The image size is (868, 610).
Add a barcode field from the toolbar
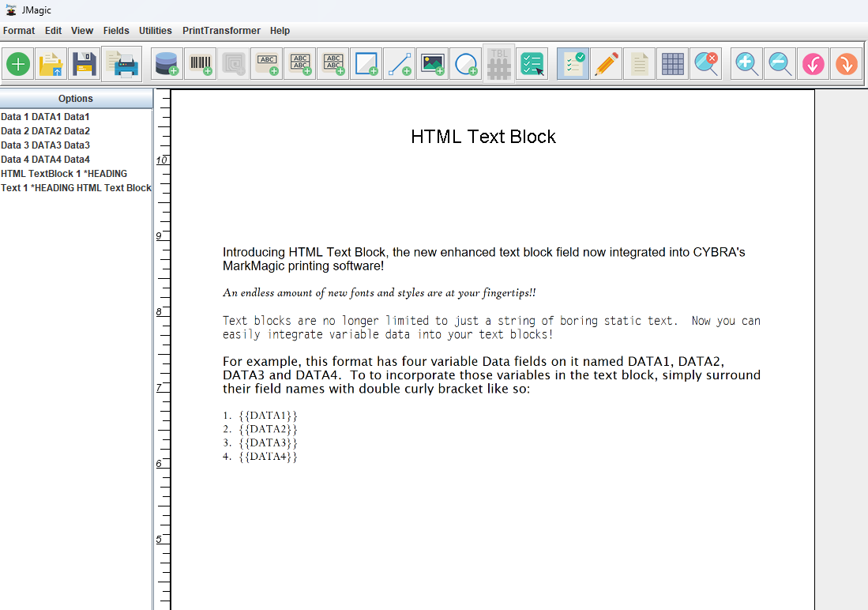tap(201, 64)
